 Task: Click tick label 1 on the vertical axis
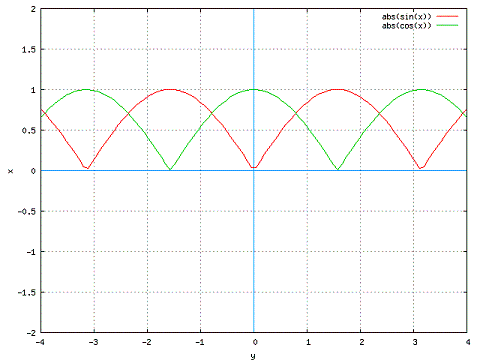(x=33, y=90)
